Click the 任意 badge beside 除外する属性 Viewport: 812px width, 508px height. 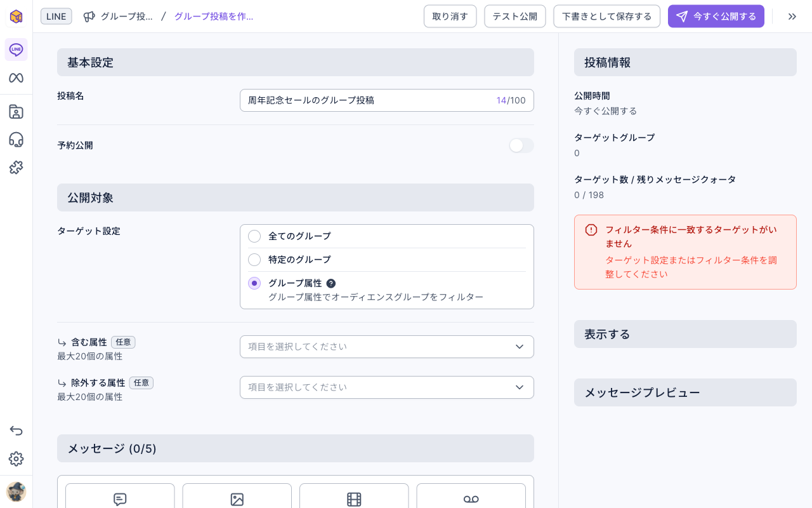click(x=141, y=383)
